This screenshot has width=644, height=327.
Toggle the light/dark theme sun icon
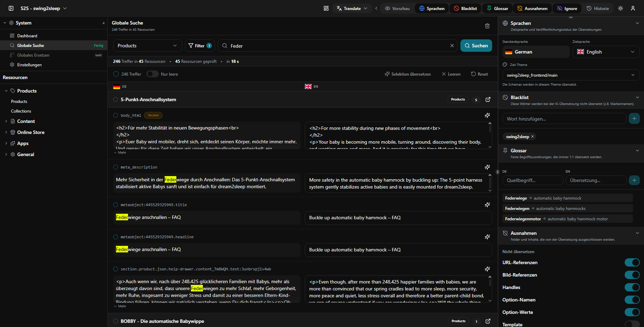621,8
